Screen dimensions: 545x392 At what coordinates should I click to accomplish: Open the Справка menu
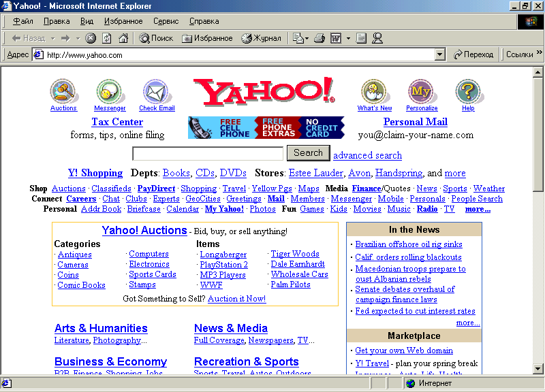[204, 21]
